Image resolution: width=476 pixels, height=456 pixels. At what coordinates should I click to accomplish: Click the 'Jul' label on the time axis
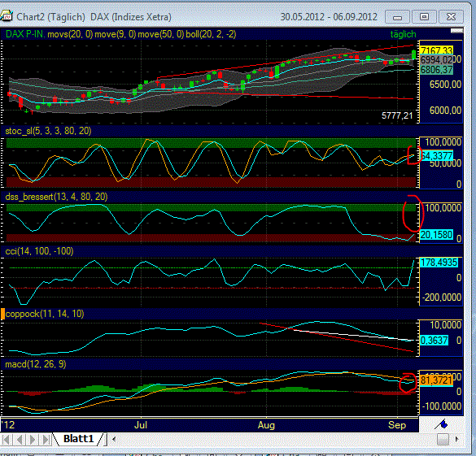141,425
